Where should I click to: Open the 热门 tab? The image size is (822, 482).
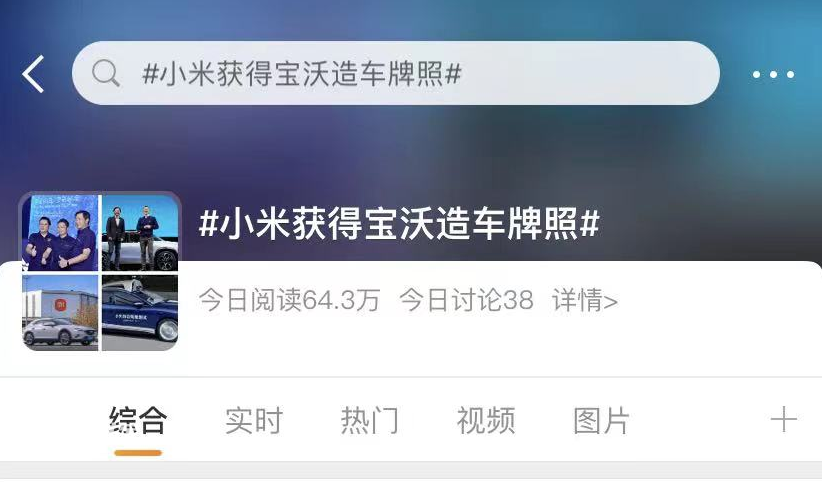coord(370,420)
